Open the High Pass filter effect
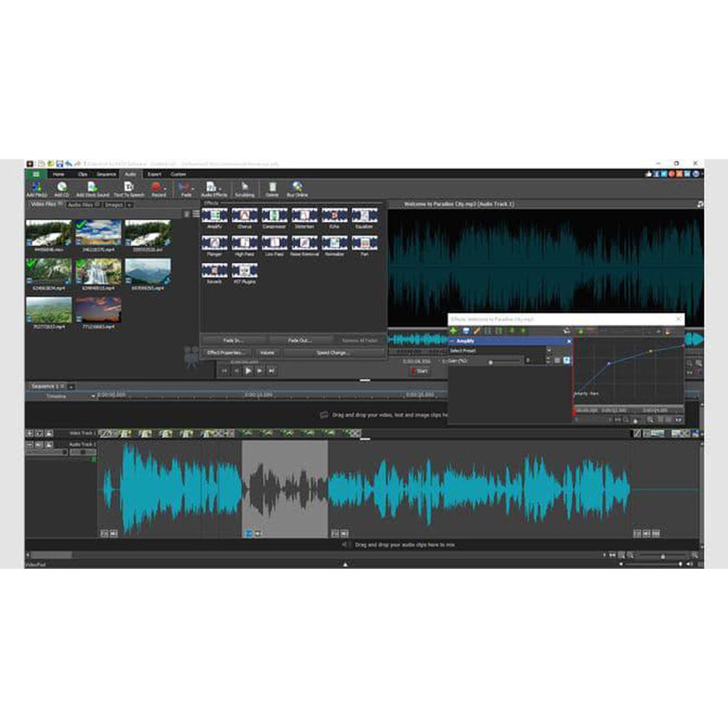This screenshot has width=728, height=728. [x=245, y=246]
